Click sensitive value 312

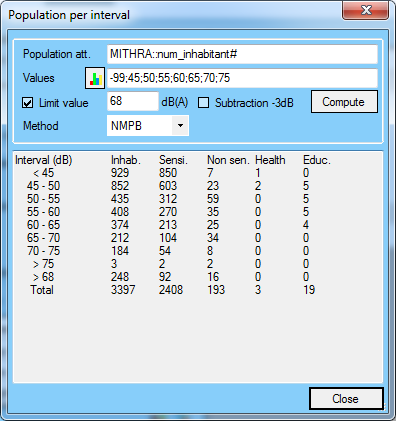[x=168, y=199]
